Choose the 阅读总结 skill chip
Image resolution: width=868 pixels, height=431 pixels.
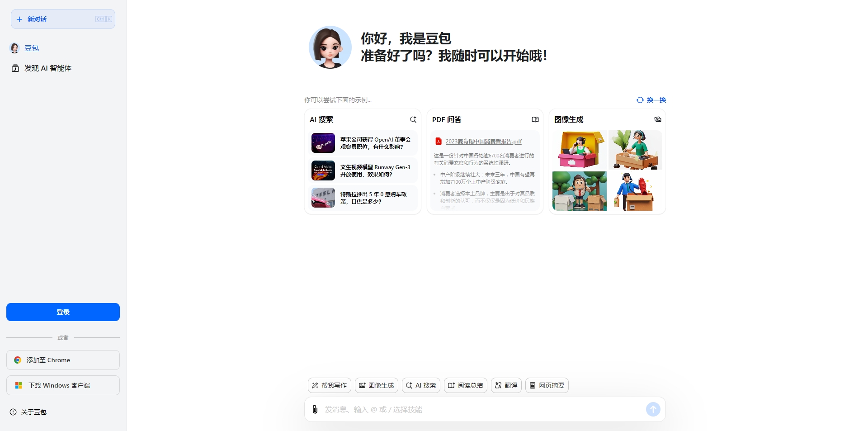[466, 385]
